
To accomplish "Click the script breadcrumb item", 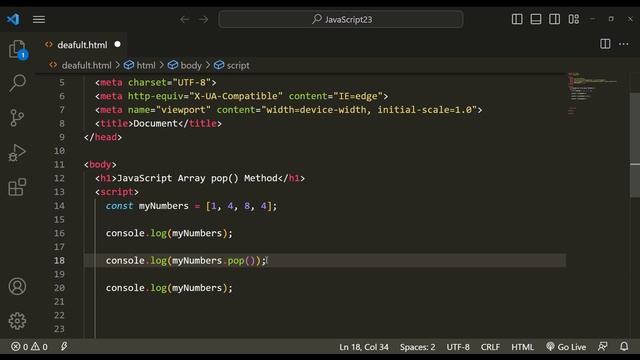I will (x=238, y=65).
